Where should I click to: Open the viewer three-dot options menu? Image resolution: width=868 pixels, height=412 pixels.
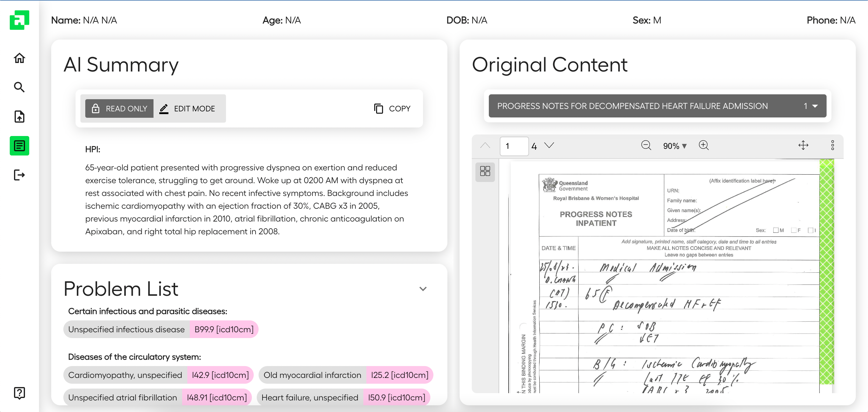click(832, 145)
